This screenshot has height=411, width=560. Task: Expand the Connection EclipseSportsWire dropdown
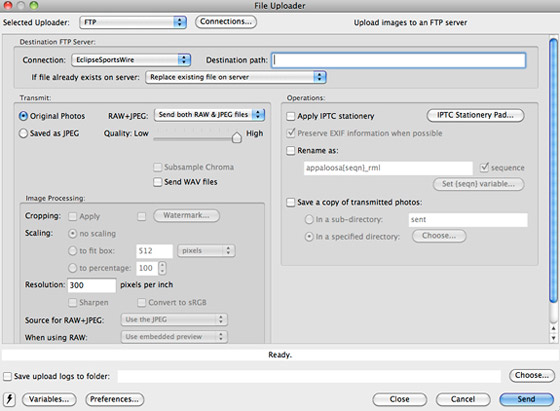131,60
